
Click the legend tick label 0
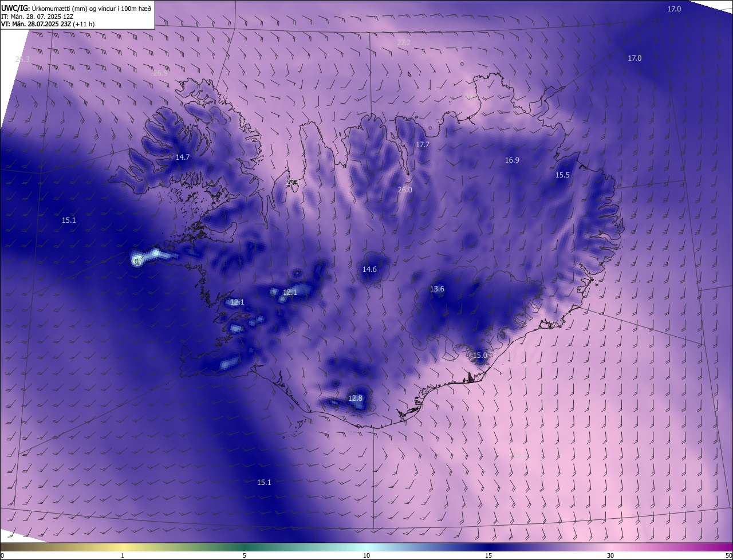click(x=2, y=556)
